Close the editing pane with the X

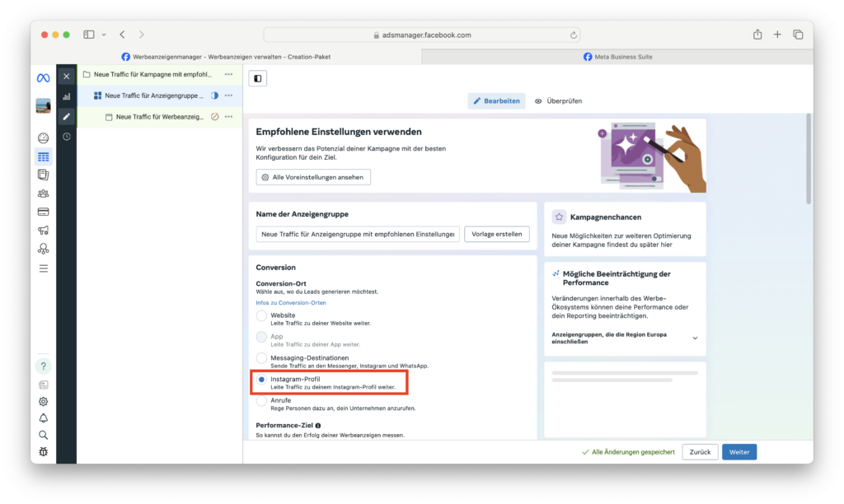coord(66,77)
